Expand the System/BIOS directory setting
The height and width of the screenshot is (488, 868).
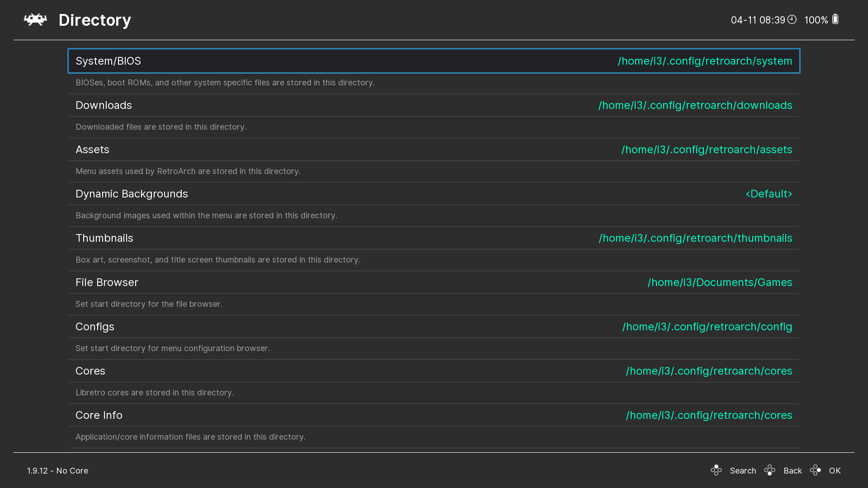point(434,61)
